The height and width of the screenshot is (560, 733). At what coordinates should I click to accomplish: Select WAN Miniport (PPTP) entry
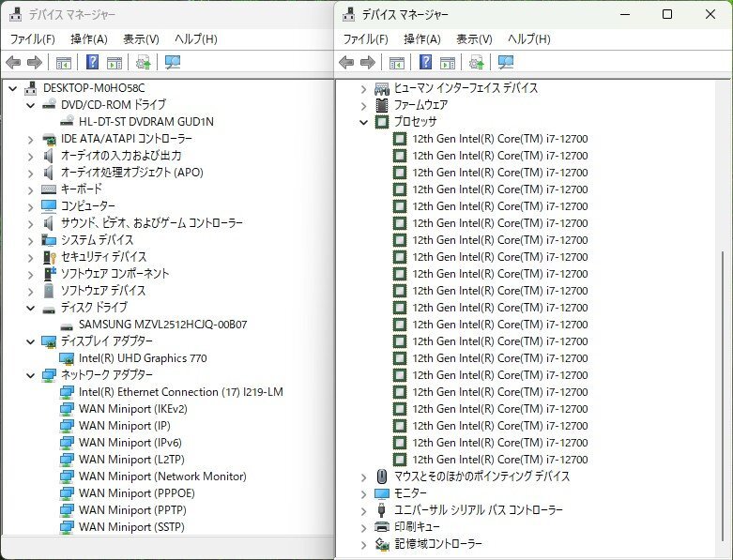pos(132,510)
